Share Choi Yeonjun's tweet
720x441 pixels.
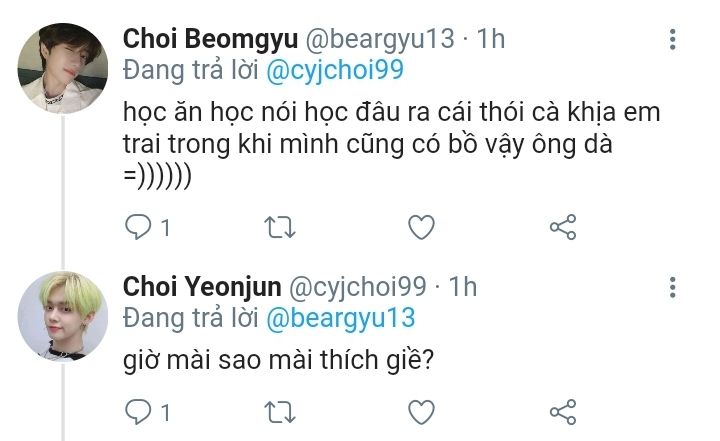[x=564, y=411]
